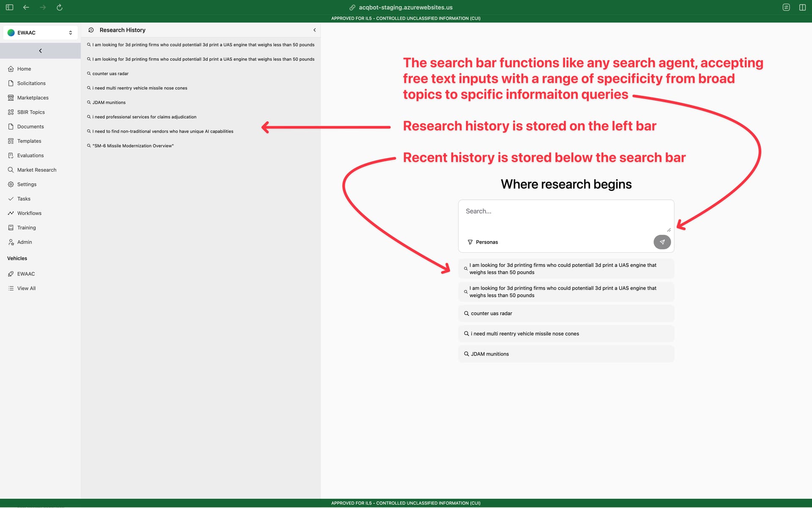Image resolution: width=812 pixels, height=508 pixels.
Task: Click the Personas filter funnel icon
Action: tap(470, 242)
